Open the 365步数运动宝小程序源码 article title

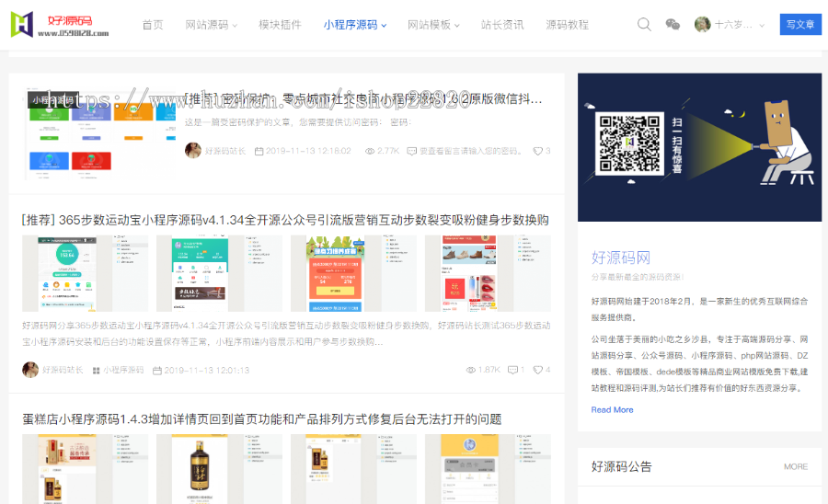(x=285, y=220)
